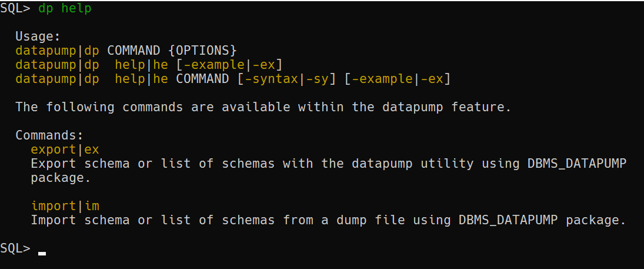This screenshot has height=269, width=644.
Task: Click "datapump|dp" on the first usage line
Action: pos(57,50)
